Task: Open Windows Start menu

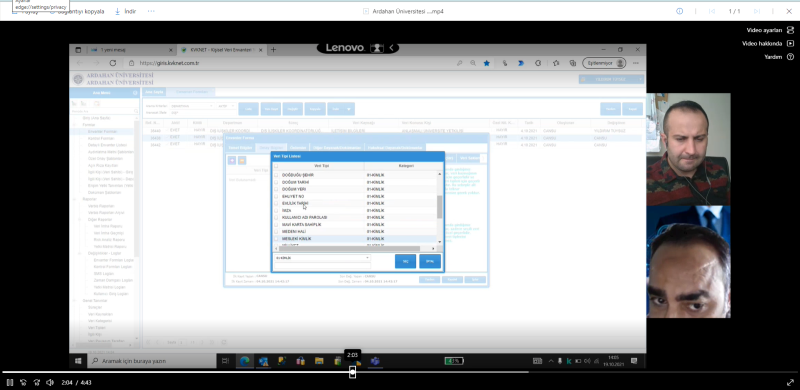Action: (x=78, y=361)
